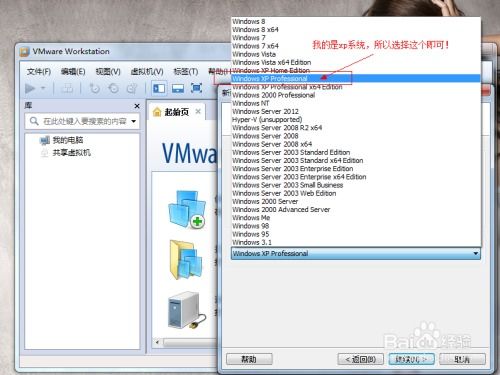Image resolution: width=500 pixels, height=375 pixels.
Task: Click the revert to snapshot toolbar icon
Action: point(113,88)
